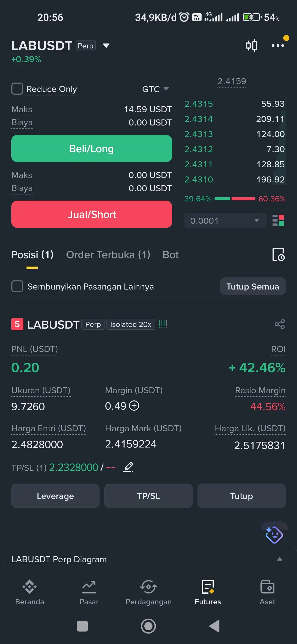Tap the Perp tag in header
This screenshot has height=644, width=297.
point(86,46)
